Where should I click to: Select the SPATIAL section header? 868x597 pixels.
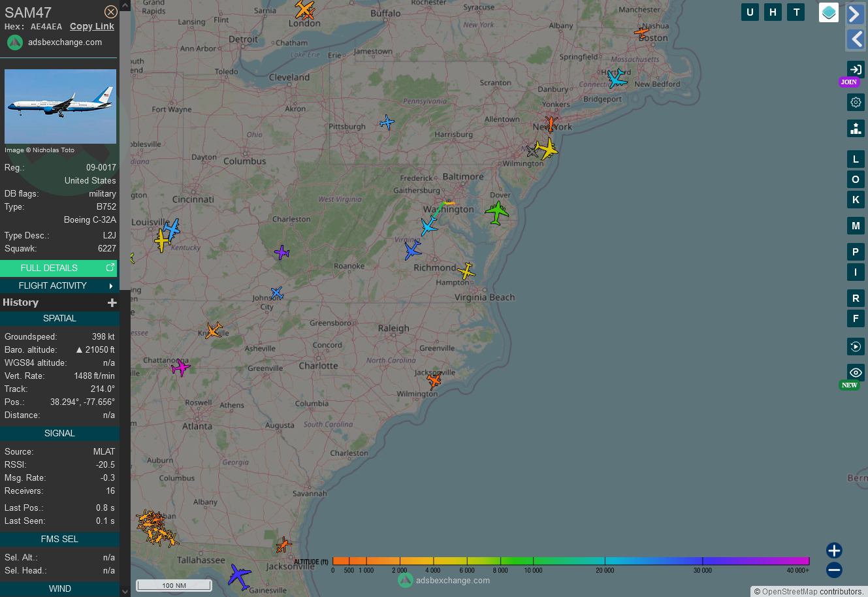59,319
